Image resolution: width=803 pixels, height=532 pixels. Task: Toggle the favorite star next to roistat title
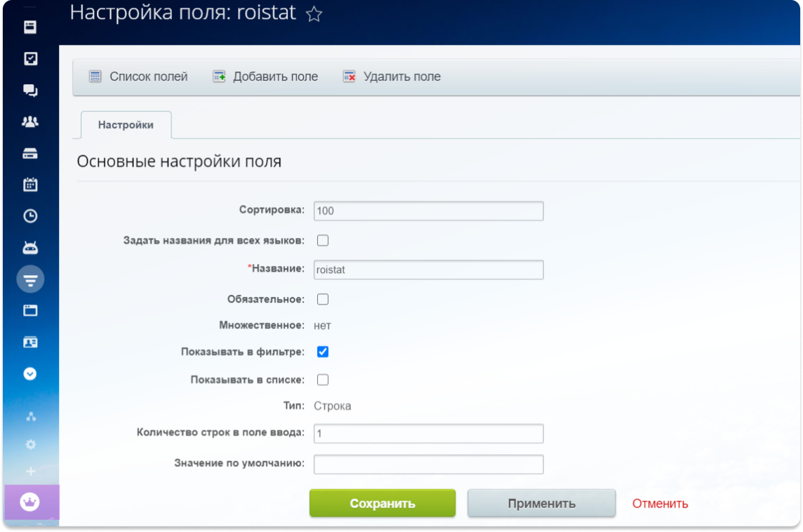[x=315, y=13]
